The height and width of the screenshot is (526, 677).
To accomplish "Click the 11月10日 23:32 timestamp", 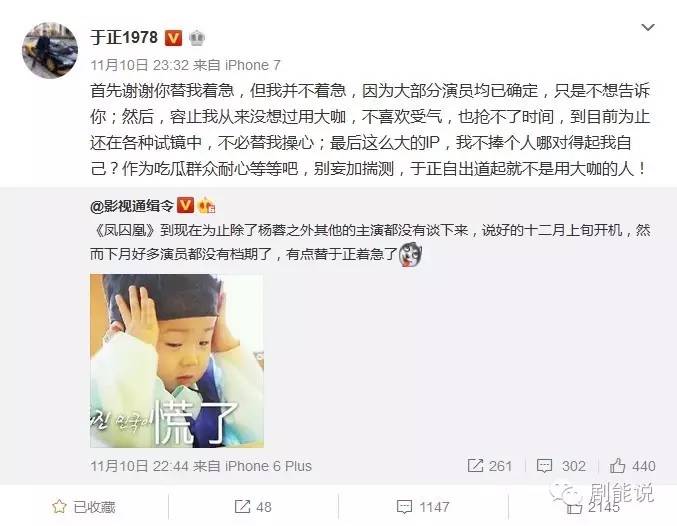I will 139,65.
